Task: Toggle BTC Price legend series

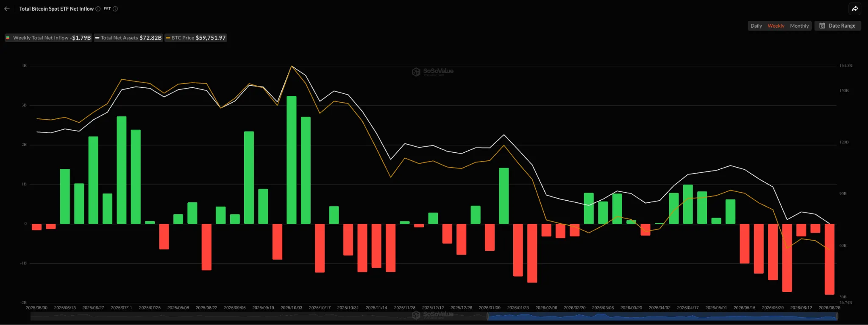Action: point(196,38)
